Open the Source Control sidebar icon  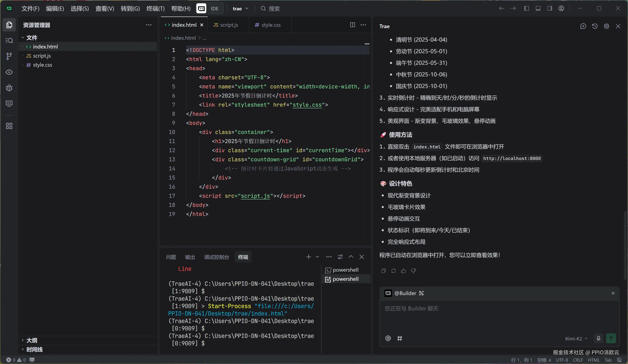click(9, 56)
